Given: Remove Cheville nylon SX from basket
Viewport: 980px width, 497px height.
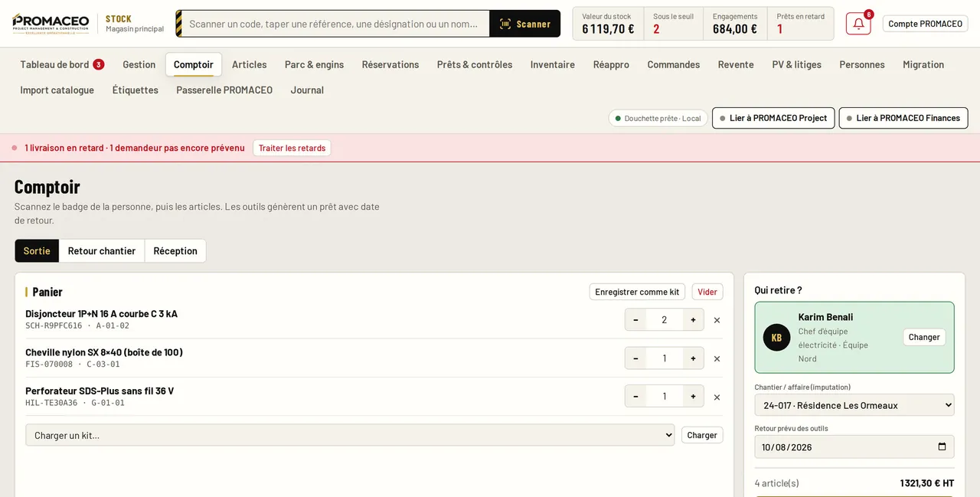Looking at the screenshot, I should click(x=717, y=358).
